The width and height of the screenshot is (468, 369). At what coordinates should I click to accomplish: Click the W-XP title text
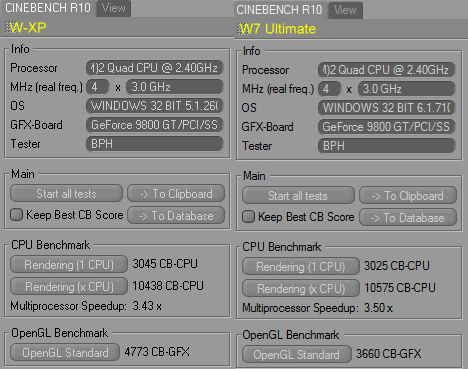pyautogui.click(x=28, y=27)
